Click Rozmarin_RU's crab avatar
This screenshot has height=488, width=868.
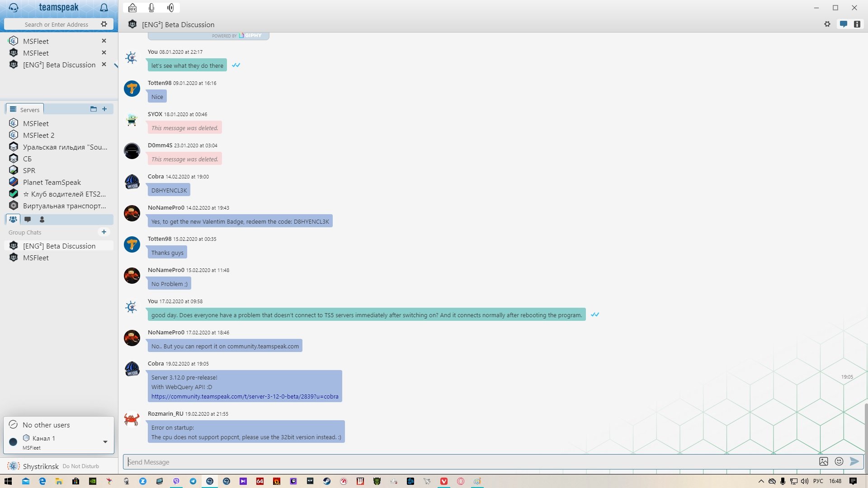point(132,419)
